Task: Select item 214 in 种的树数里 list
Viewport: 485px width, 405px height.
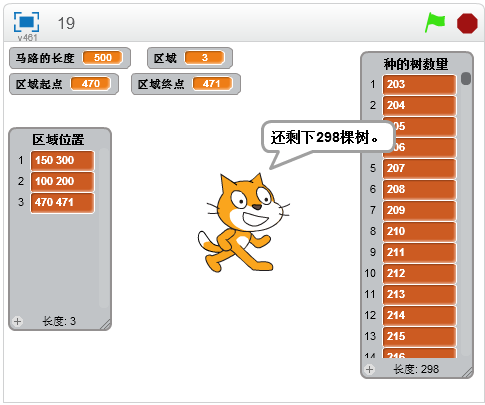Action: coord(419,315)
